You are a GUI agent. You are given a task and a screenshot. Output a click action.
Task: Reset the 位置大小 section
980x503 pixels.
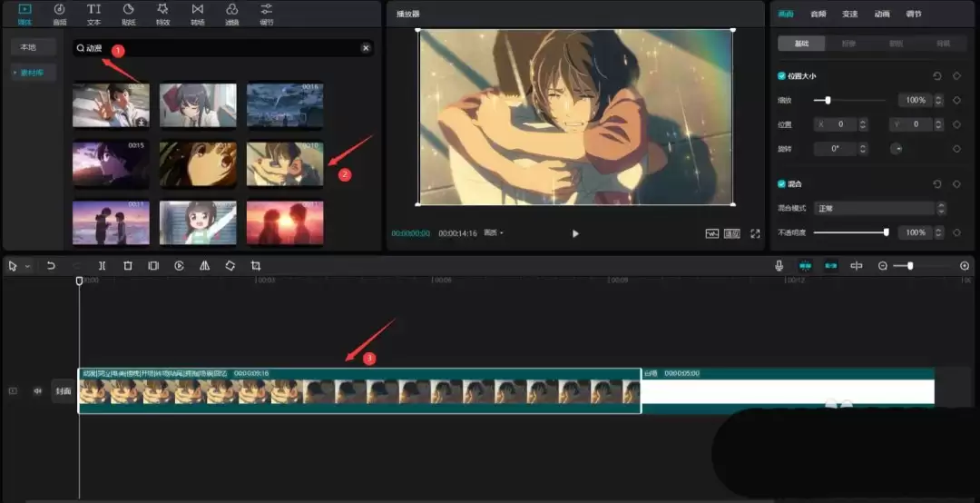click(x=936, y=75)
